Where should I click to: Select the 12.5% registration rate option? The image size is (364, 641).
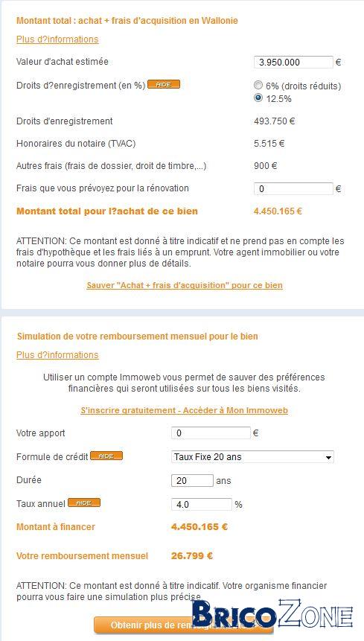point(258,98)
